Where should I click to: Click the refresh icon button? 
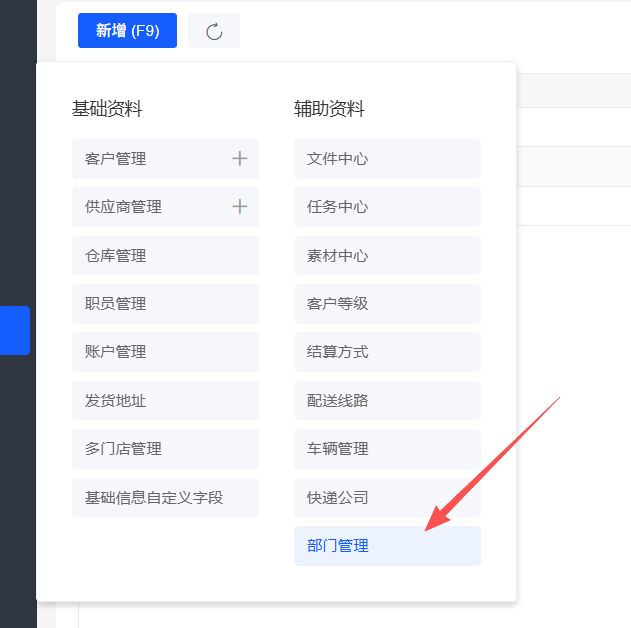[x=214, y=31]
